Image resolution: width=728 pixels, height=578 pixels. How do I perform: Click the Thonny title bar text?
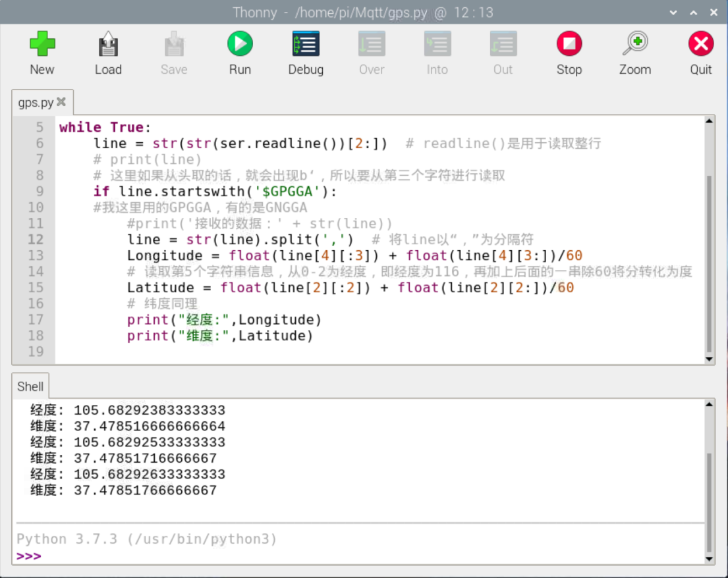click(362, 13)
